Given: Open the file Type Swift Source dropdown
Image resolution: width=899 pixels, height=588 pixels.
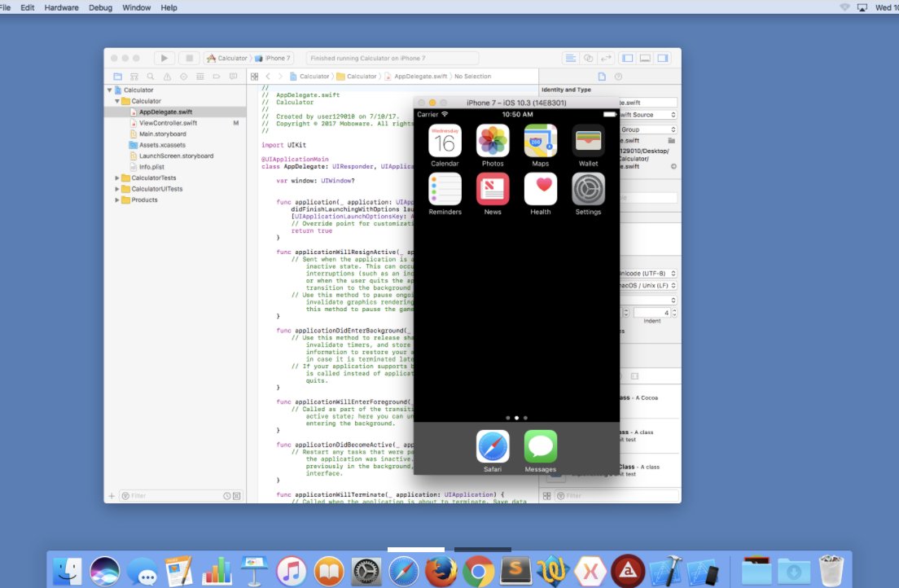Looking at the screenshot, I should pos(648,115).
